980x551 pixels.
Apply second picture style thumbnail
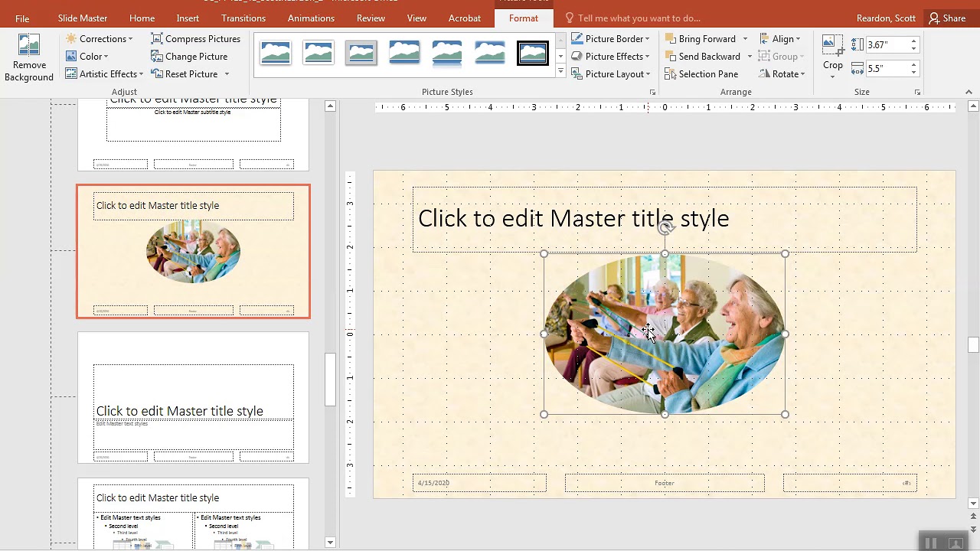click(x=318, y=53)
